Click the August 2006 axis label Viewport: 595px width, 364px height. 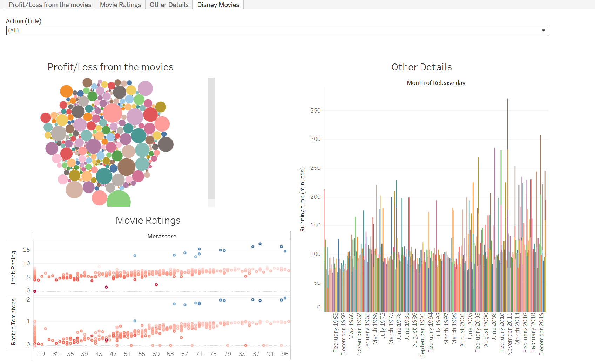coord(486,330)
